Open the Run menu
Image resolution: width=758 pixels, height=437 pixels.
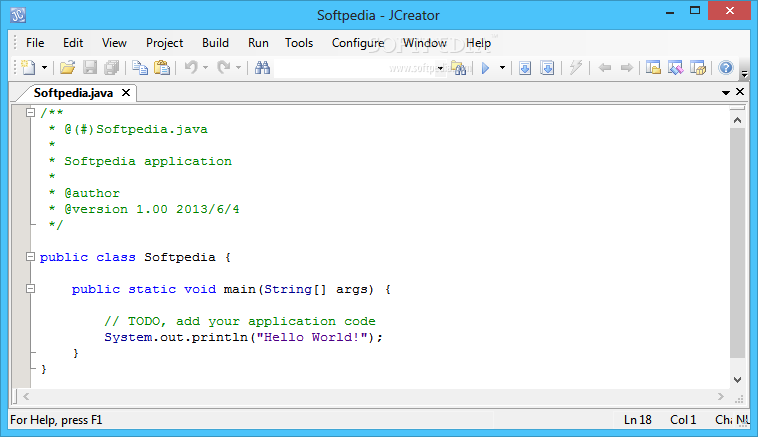coord(258,43)
